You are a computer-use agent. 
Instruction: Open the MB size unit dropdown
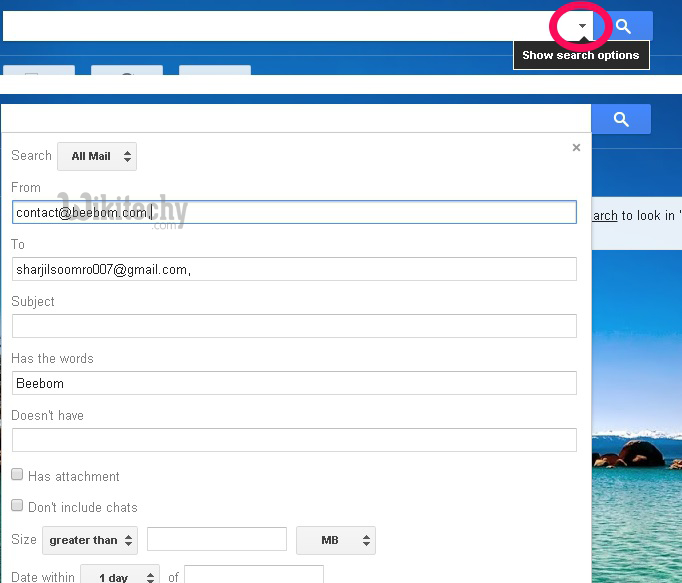pos(336,540)
